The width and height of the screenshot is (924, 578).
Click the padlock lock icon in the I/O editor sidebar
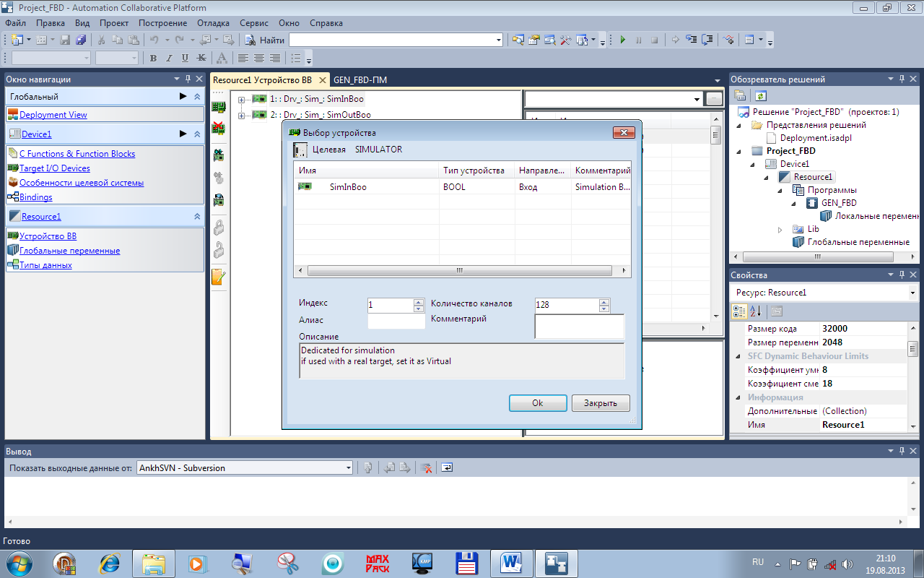(218, 228)
